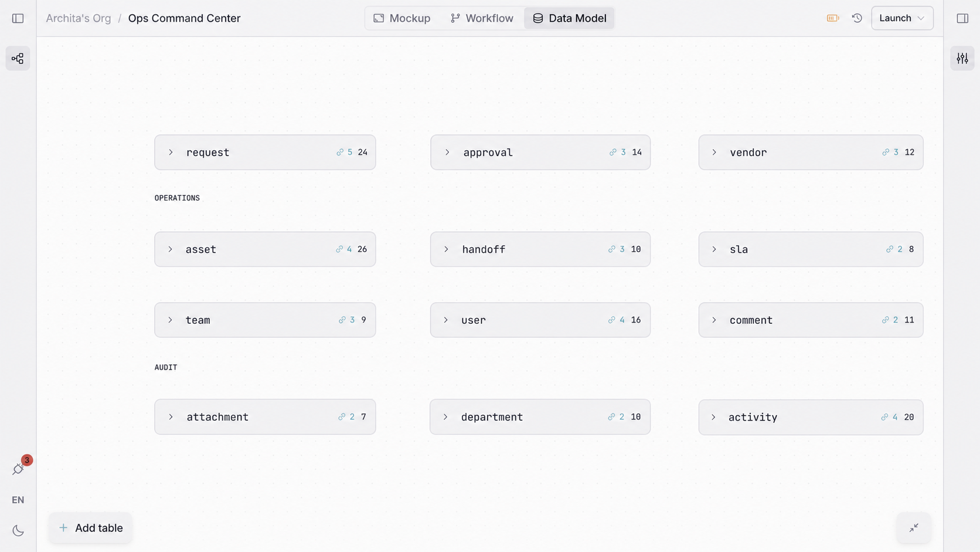The image size is (980, 552).
Task: Open Archita's Org breadcrumb link
Action: tap(79, 18)
